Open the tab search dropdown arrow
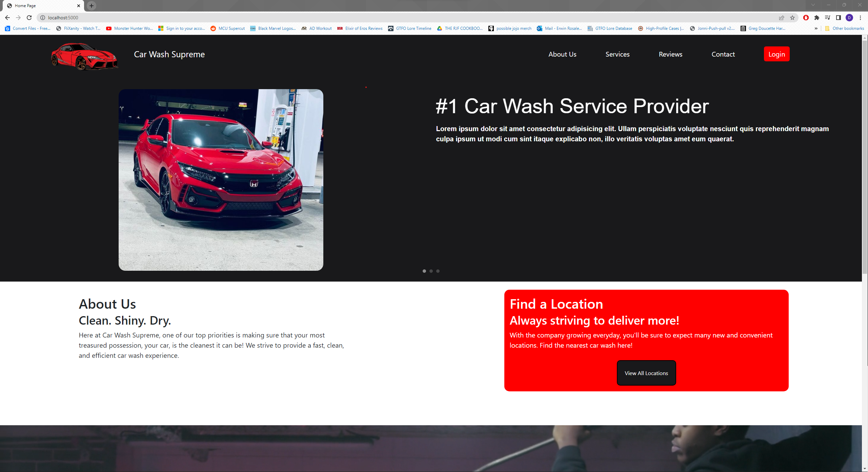The width and height of the screenshot is (868, 472). pyautogui.click(x=813, y=5)
